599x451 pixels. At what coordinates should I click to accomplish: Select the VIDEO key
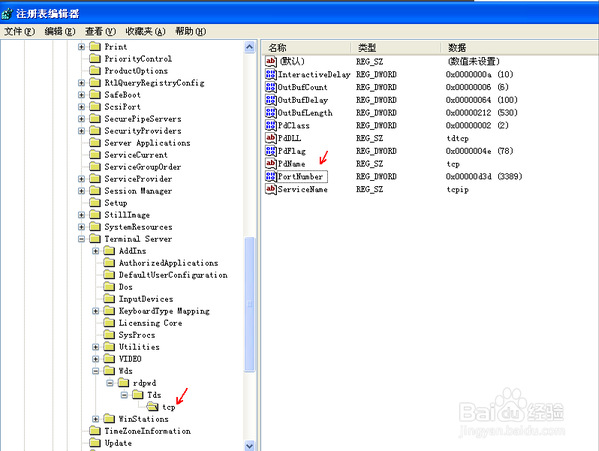coord(130,359)
